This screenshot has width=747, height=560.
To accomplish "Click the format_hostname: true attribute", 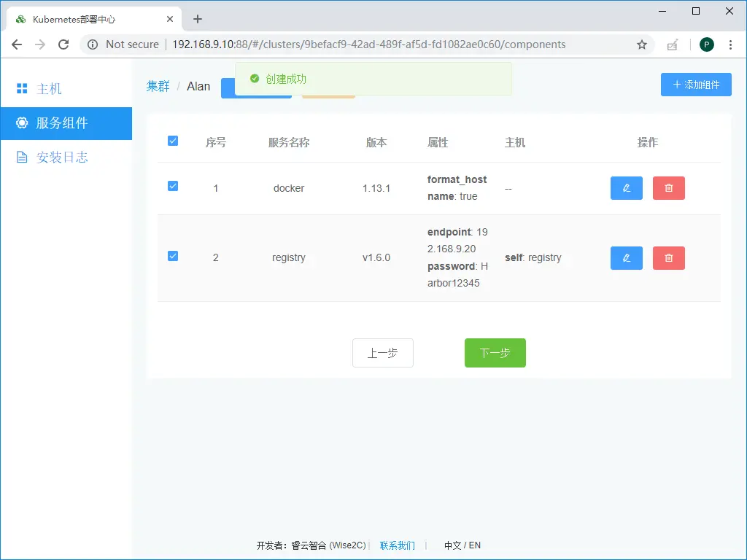I will click(x=457, y=187).
